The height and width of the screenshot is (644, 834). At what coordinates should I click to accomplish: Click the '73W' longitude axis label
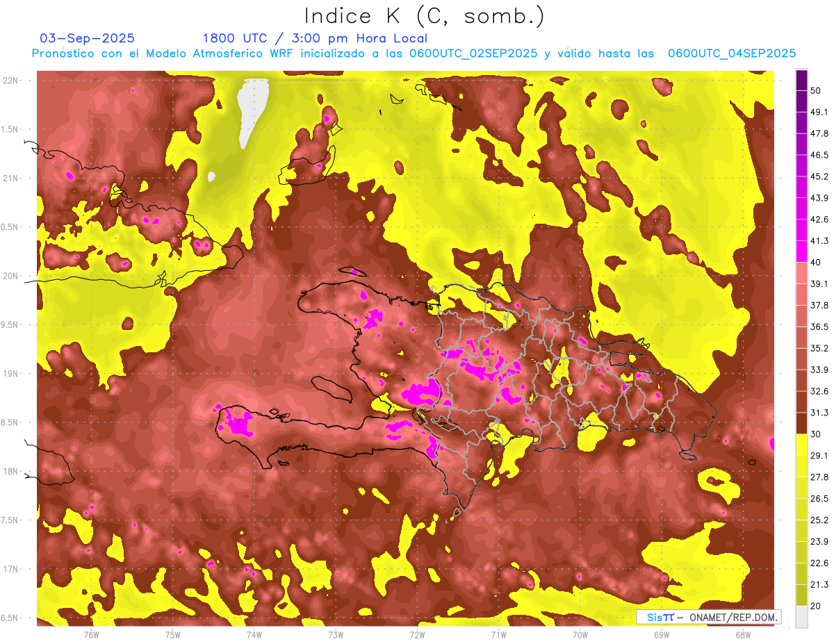(336, 635)
